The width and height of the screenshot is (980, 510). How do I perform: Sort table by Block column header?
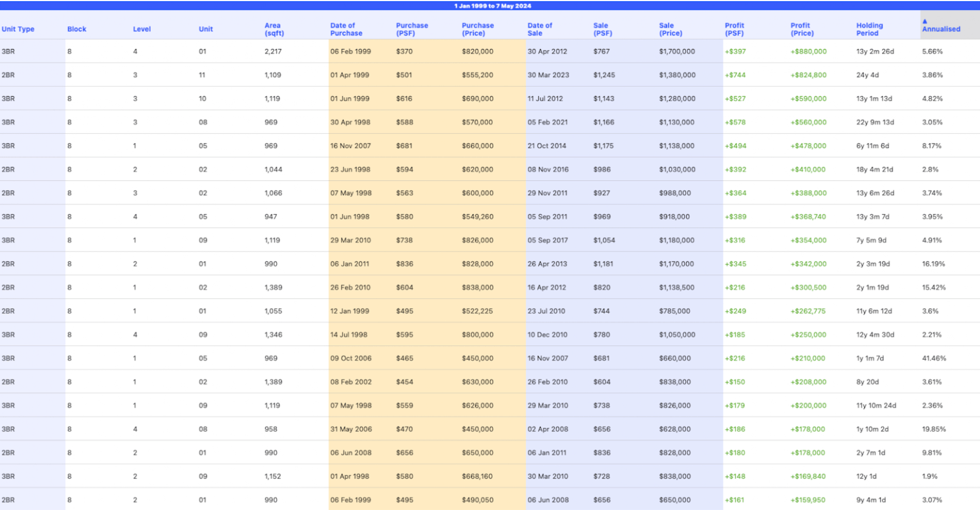pyautogui.click(x=76, y=29)
